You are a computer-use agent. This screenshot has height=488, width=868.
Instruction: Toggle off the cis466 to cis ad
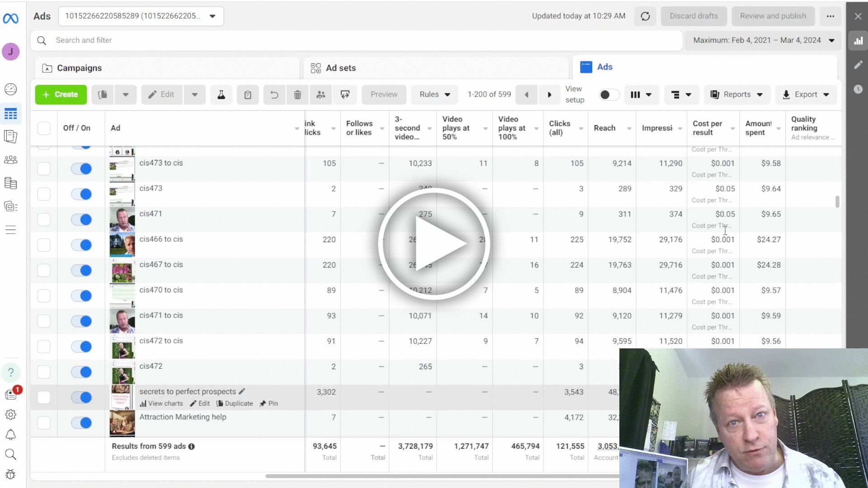[81, 245]
